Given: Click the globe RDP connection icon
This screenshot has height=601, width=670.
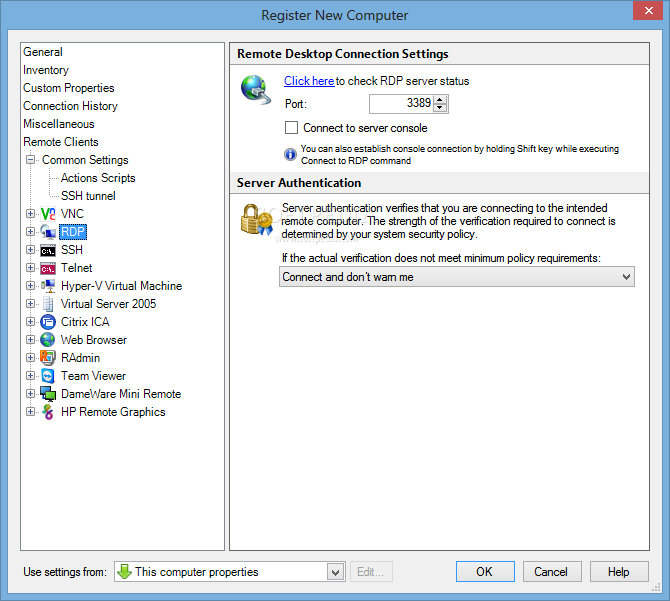Looking at the screenshot, I should point(256,89).
